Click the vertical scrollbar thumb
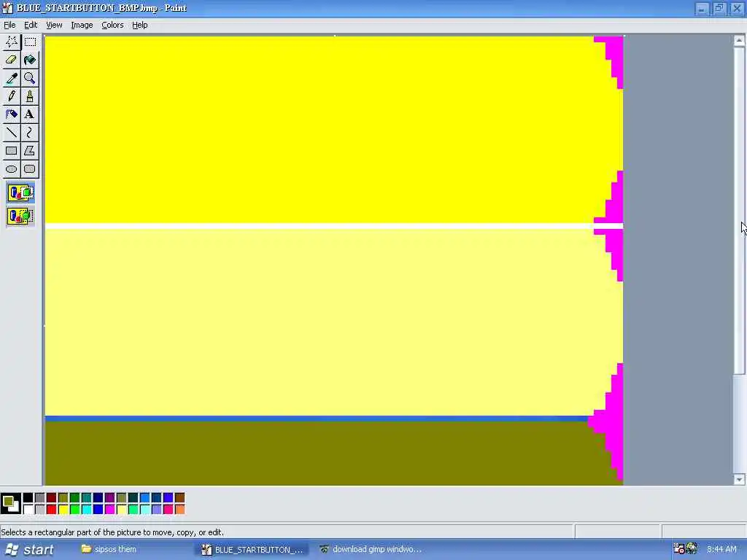The width and height of the screenshot is (747, 560). pyautogui.click(x=739, y=211)
